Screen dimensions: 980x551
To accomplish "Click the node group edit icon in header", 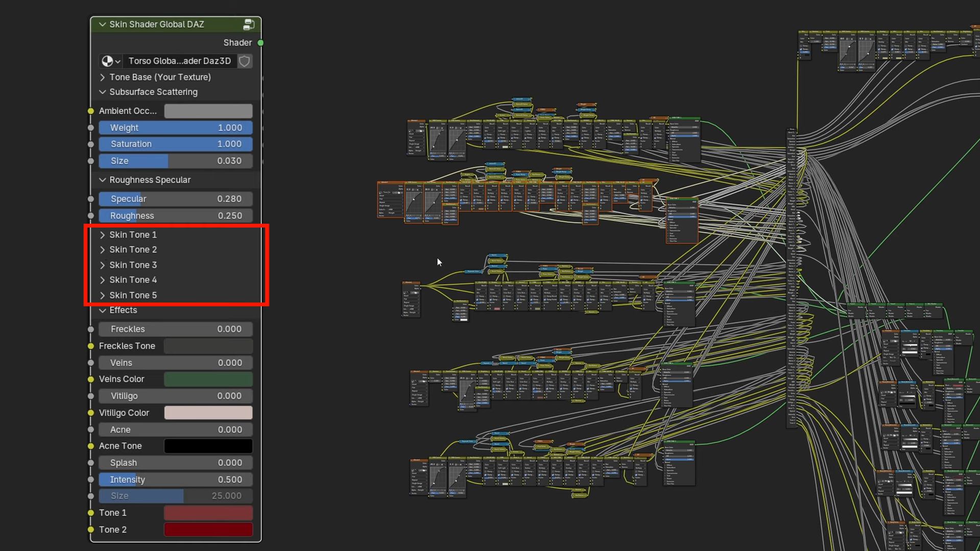I will click(249, 24).
